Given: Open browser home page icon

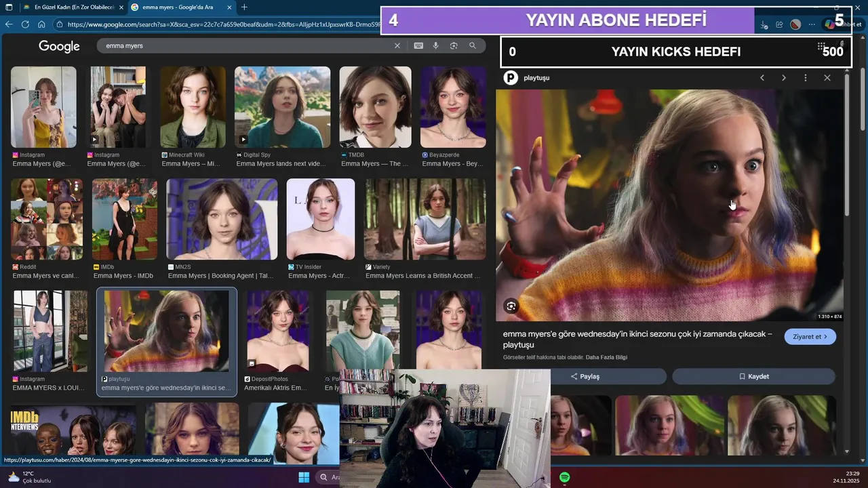Looking at the screenshot, I should (41, 24).
